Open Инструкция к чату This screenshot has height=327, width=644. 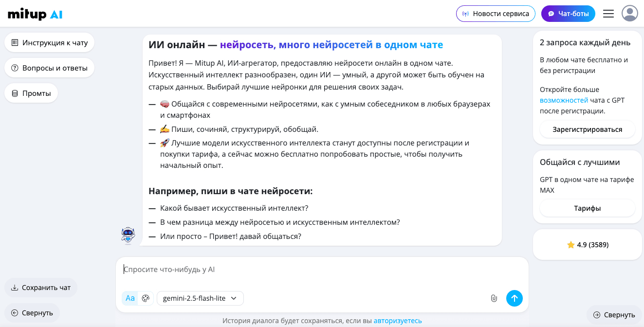point(49,43)
